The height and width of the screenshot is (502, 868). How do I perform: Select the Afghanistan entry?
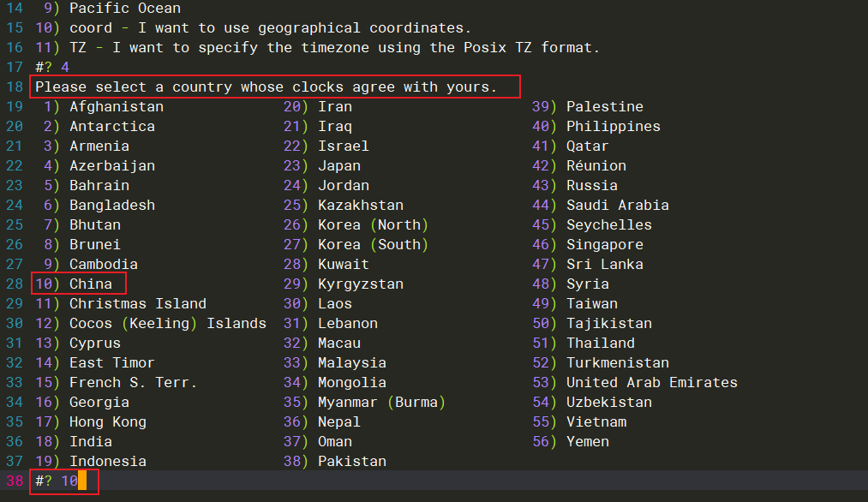coord(116,107)
